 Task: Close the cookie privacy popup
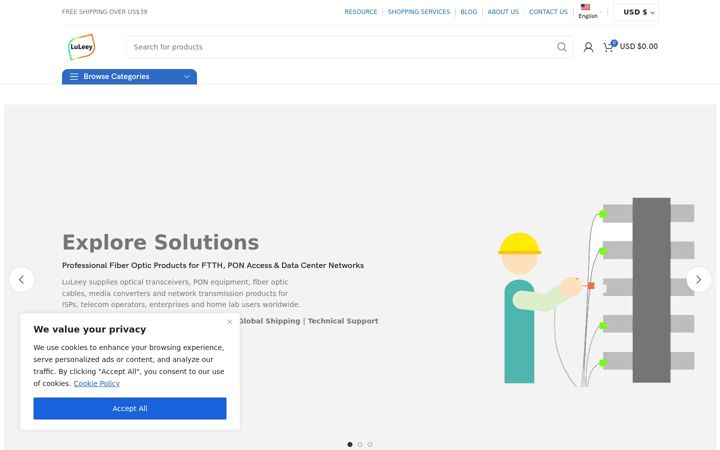pyautogui.click(x=230, y=322)
